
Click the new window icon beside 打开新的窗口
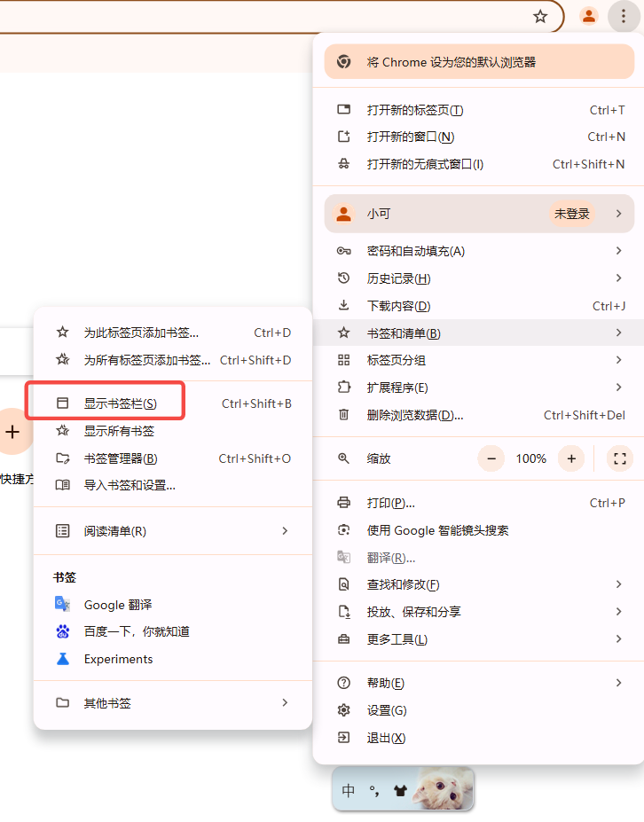pyautogui.click(x=343, y=137)
